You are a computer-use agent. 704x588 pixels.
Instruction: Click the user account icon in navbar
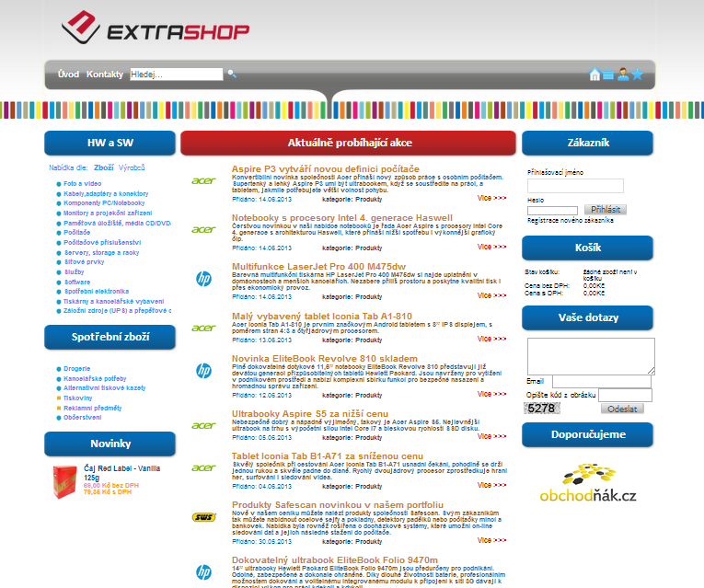[x=623, y=74]
